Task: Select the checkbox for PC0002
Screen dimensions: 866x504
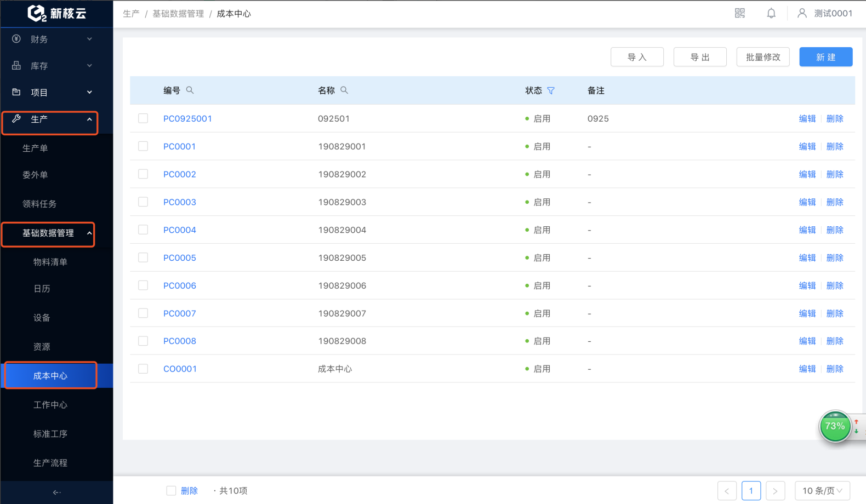Action: [x=143, y=174]
